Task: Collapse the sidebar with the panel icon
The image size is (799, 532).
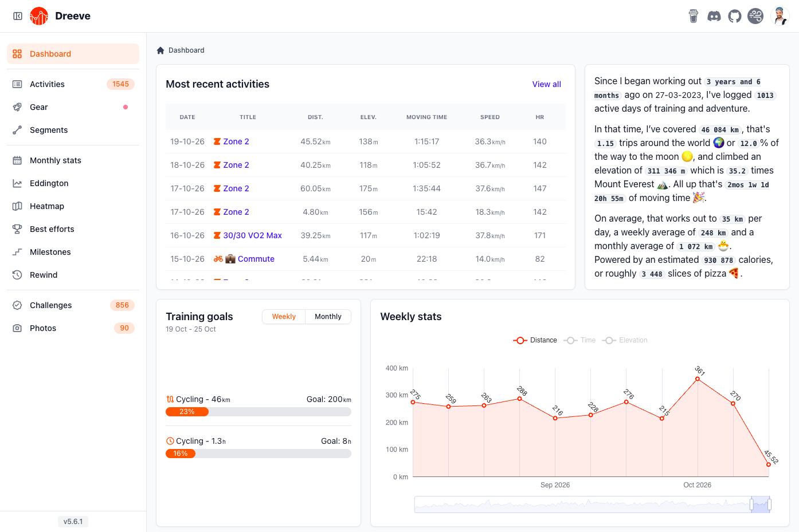Action: pos(18,16)
